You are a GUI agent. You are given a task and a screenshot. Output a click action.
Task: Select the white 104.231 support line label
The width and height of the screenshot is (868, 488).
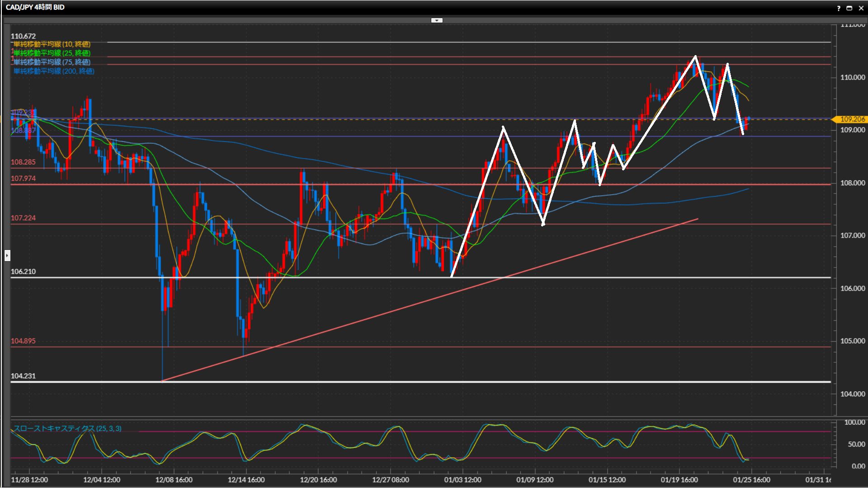tap(23, 376)
